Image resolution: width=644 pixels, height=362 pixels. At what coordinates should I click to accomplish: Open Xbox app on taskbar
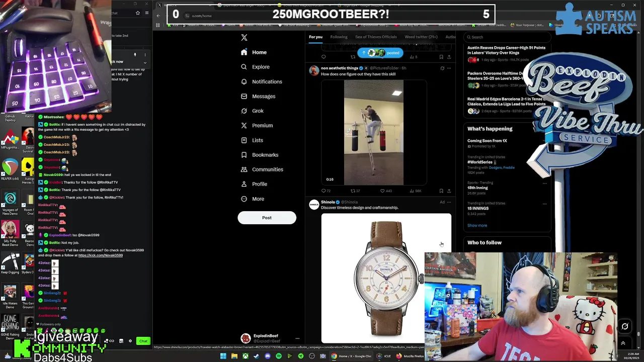245,356
